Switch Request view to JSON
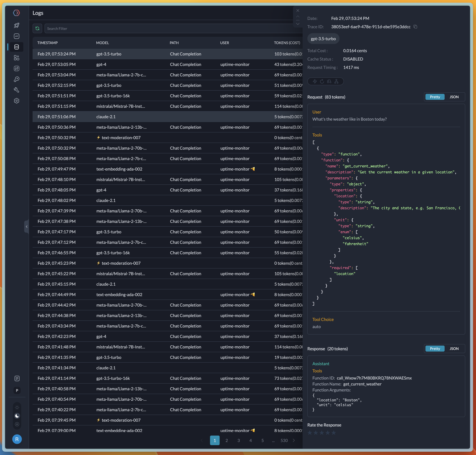The width and height of the screenshot is (476, 455). (x=454, y=97)
